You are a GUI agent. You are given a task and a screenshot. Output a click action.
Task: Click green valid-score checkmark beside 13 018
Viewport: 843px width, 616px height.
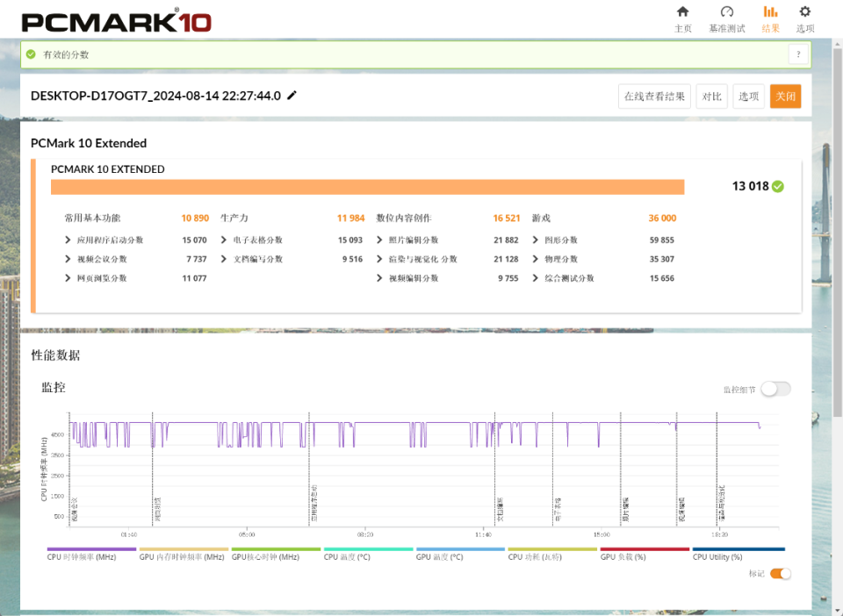778,186
